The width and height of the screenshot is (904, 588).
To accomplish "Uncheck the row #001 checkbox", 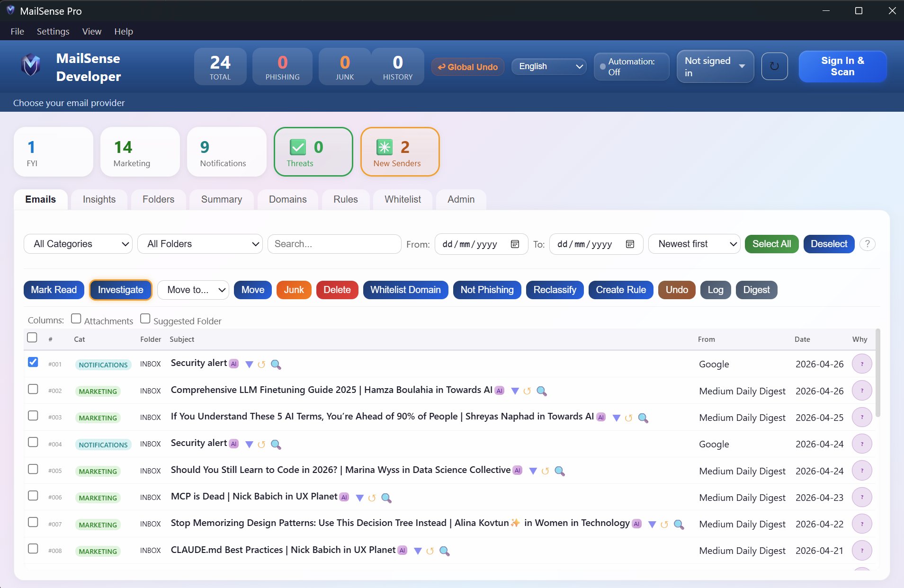I will click(33, 362).
